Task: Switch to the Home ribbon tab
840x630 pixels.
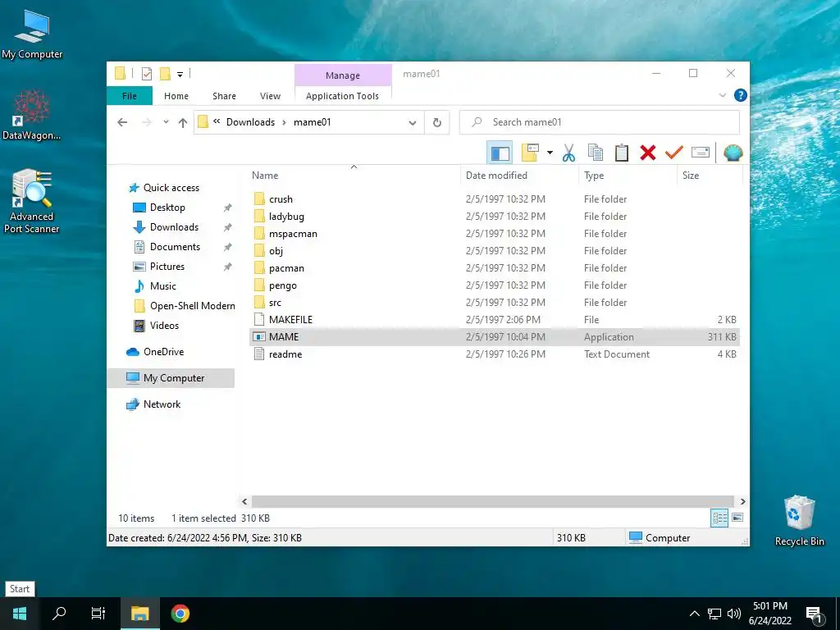Action: [x=176, y=96]
